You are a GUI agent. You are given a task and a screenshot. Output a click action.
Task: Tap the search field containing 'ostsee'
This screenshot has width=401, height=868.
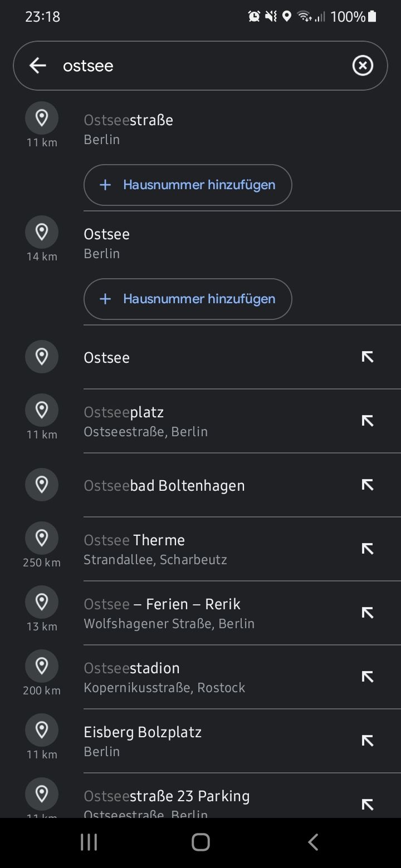pos(200,66)
